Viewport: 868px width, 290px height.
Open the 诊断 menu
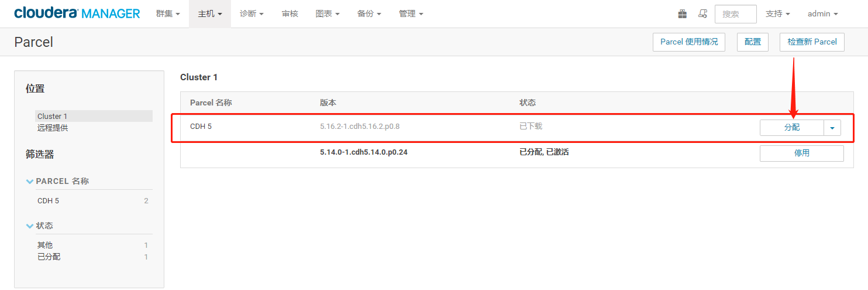click(252, 13)
